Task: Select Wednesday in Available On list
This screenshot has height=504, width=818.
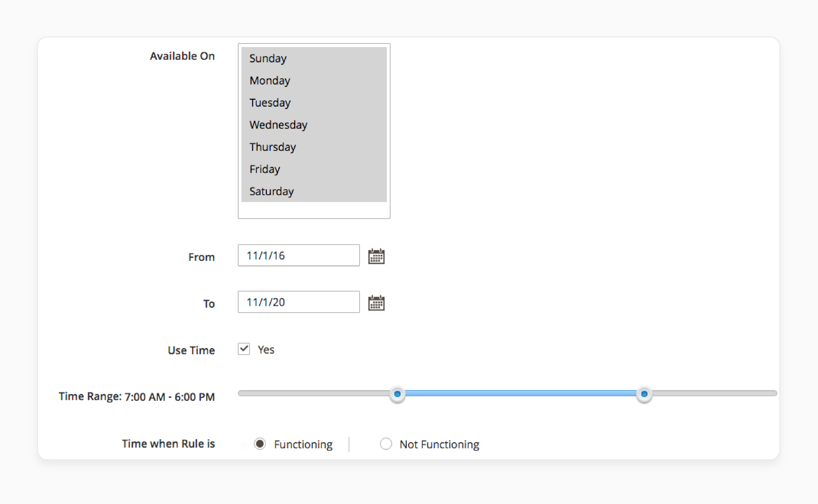Action: point(314,125)
